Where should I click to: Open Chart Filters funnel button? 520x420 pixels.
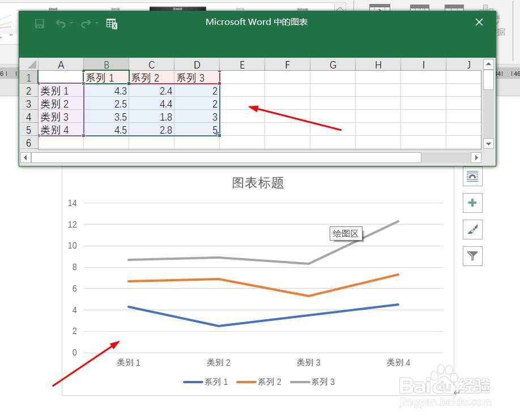[472, 256]
